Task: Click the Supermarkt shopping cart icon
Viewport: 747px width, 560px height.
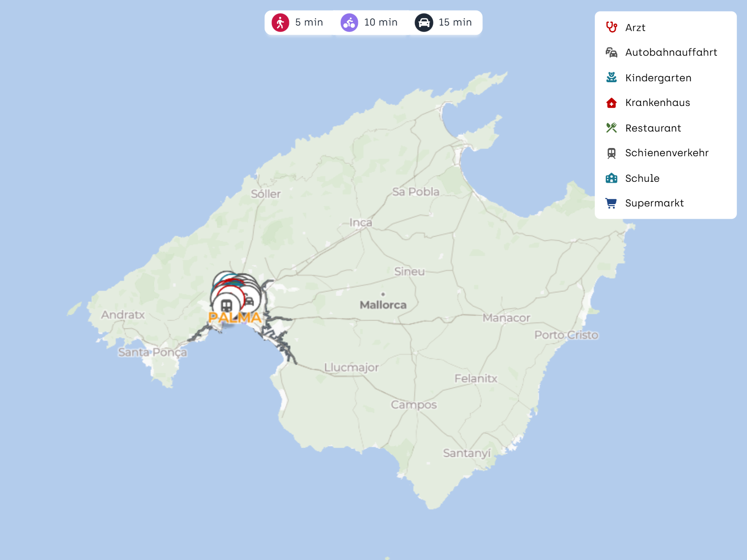Action: click(x=611, y=203)
